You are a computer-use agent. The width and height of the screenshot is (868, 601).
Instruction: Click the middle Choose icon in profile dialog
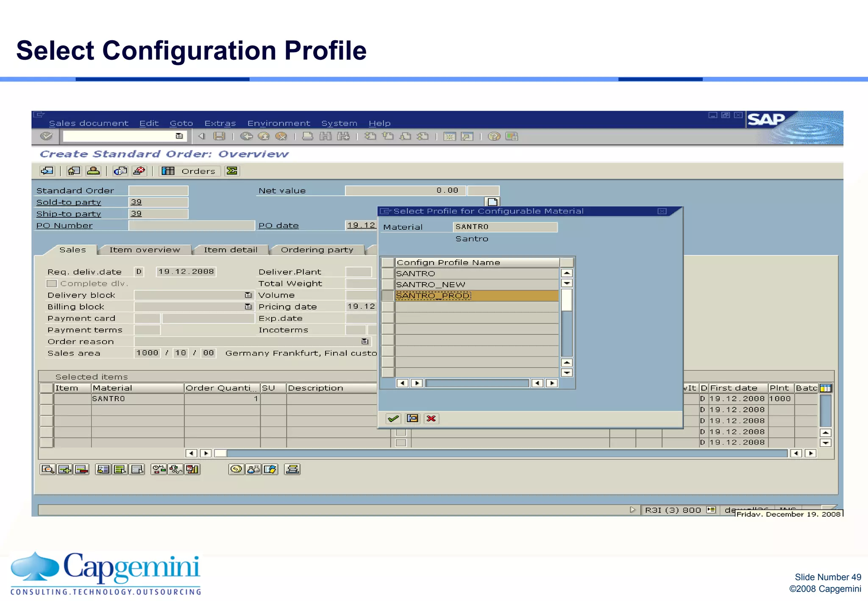click(x=412, y=418)
